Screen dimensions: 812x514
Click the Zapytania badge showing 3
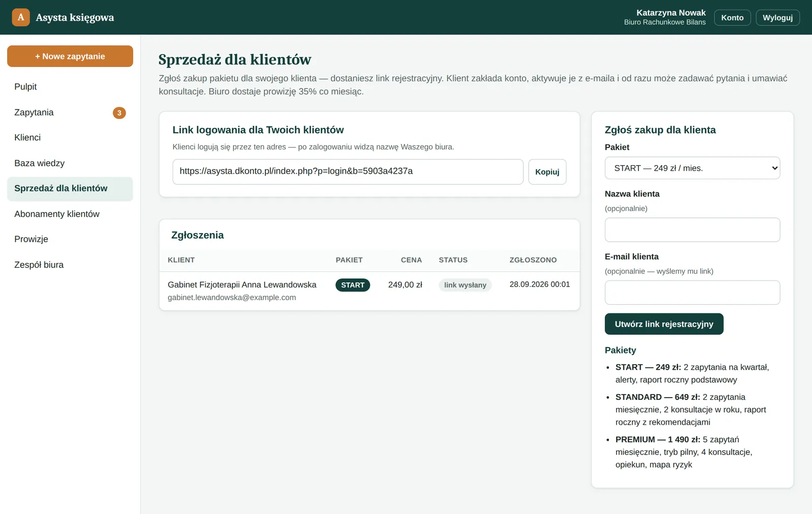point(119,113)
